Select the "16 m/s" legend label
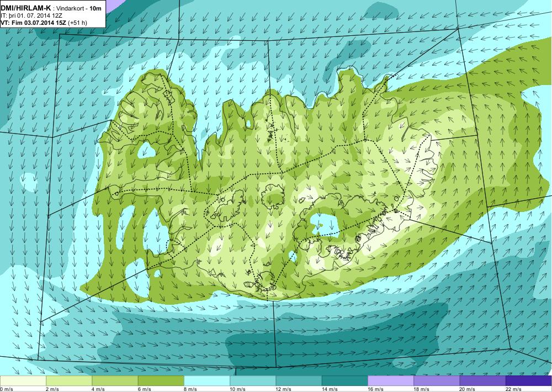 [x=375, y=389]
